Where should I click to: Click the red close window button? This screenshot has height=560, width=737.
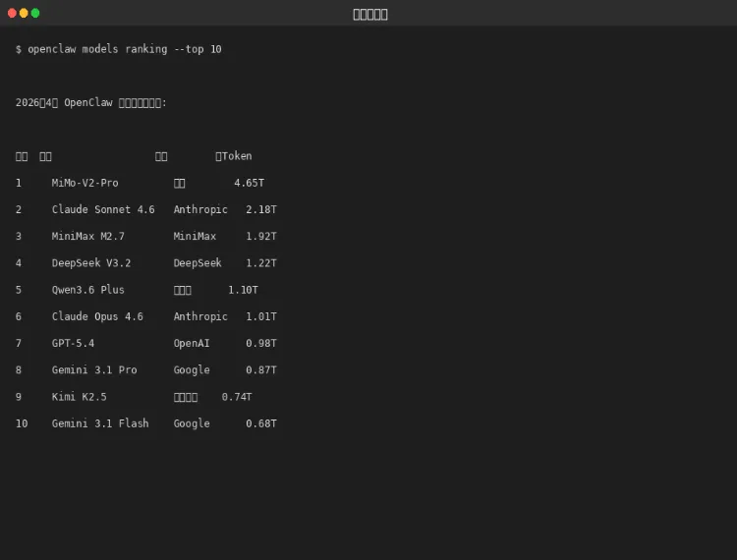click(x=12, y=13)
